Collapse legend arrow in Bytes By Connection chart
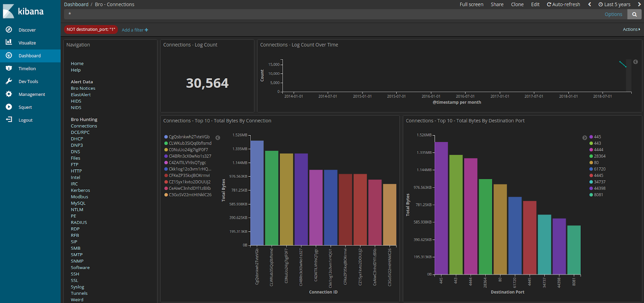This screenshot has height=303, width=644. click(x=218, y=138)
